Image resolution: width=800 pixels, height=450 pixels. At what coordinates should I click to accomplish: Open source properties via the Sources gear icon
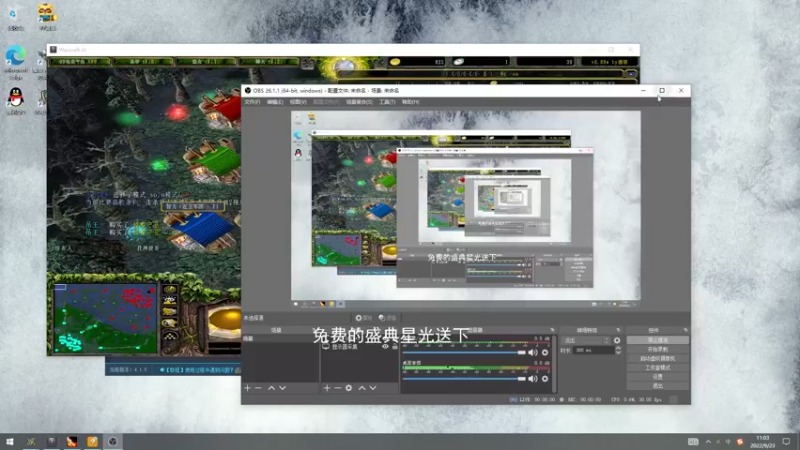(348, 388)
